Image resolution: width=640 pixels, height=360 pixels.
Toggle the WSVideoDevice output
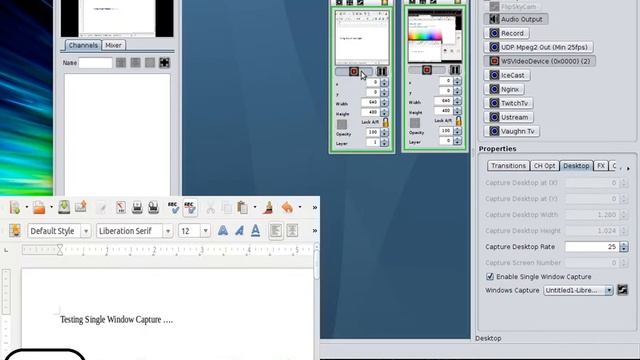(x=540, y=61)
